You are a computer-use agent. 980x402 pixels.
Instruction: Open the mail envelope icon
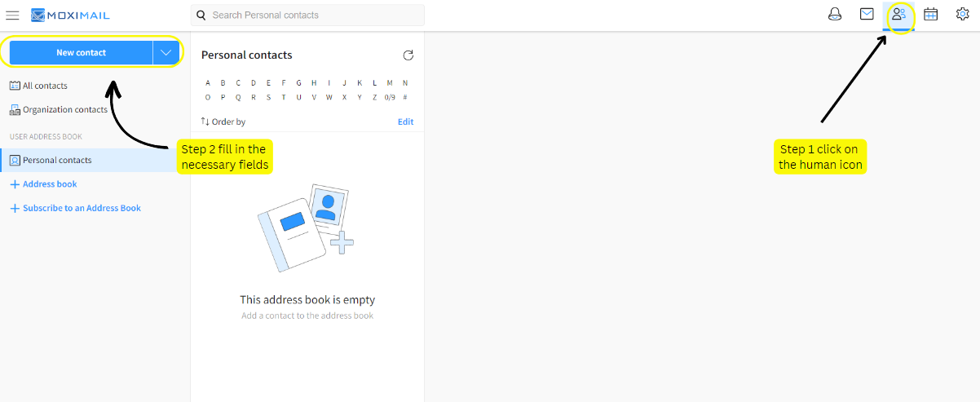(867, 15)
